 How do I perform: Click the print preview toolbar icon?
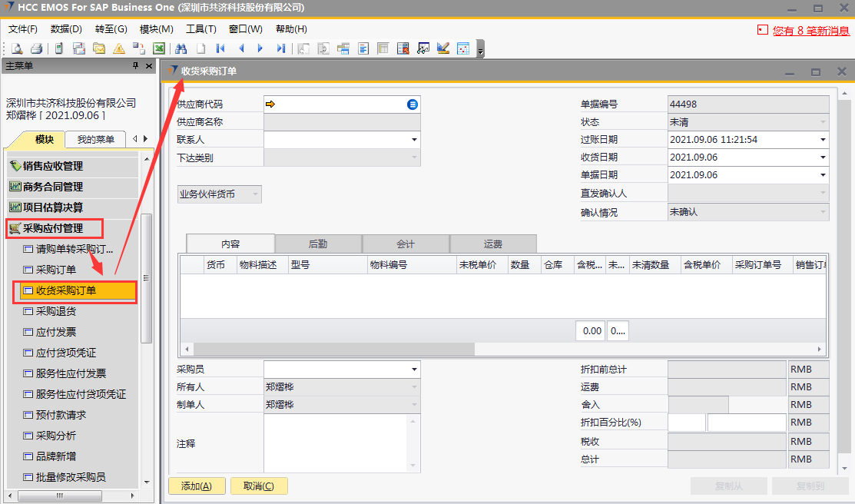16,48
